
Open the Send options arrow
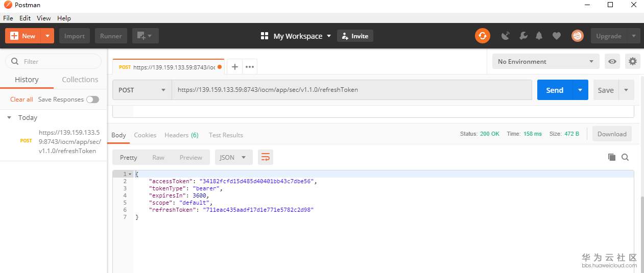coord(580,90)
